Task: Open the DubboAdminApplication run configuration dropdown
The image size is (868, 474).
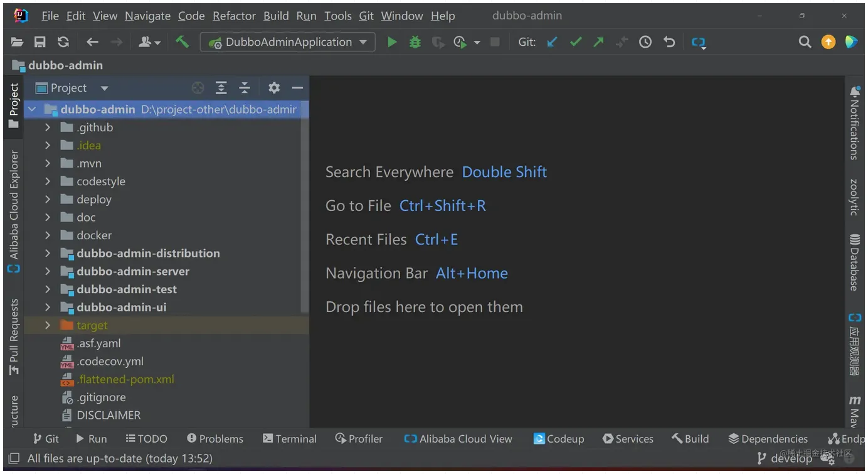Action: point(288,42)
